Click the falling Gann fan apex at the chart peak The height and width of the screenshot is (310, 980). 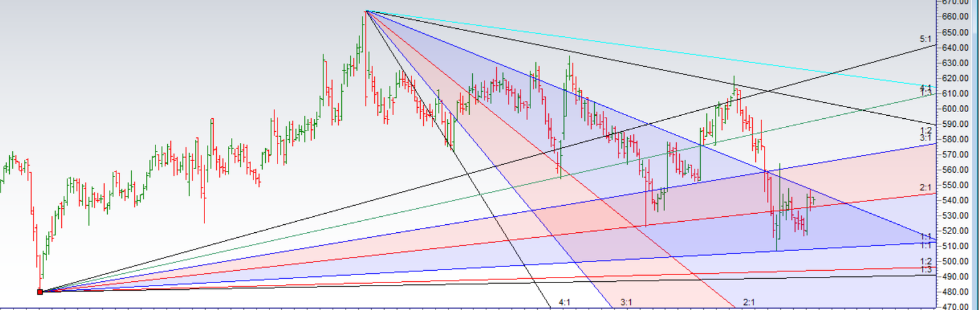click(x=366, y=11)
